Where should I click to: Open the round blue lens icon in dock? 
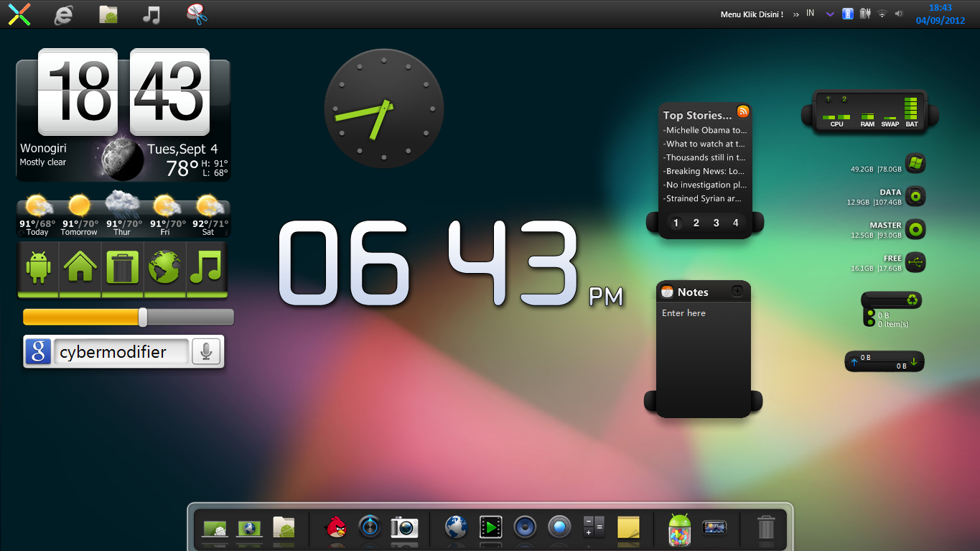click(x=559, y=527)
